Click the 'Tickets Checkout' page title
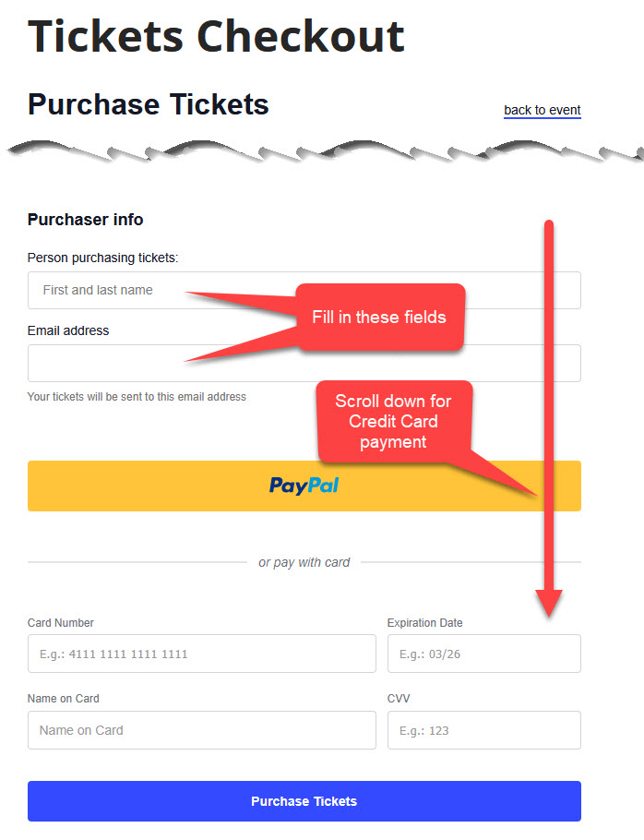The width and height of the screenshot is (644, 840). coord(216,35)
